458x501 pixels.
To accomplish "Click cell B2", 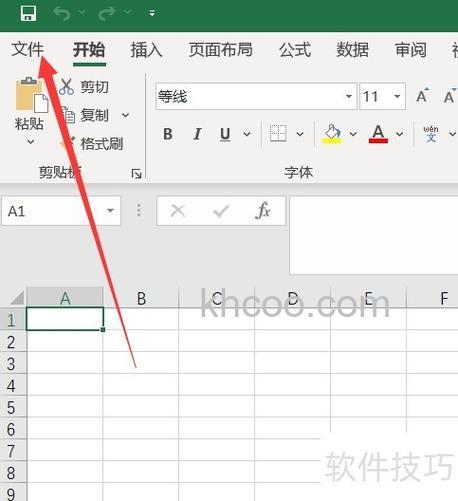I will coord(141,341).
